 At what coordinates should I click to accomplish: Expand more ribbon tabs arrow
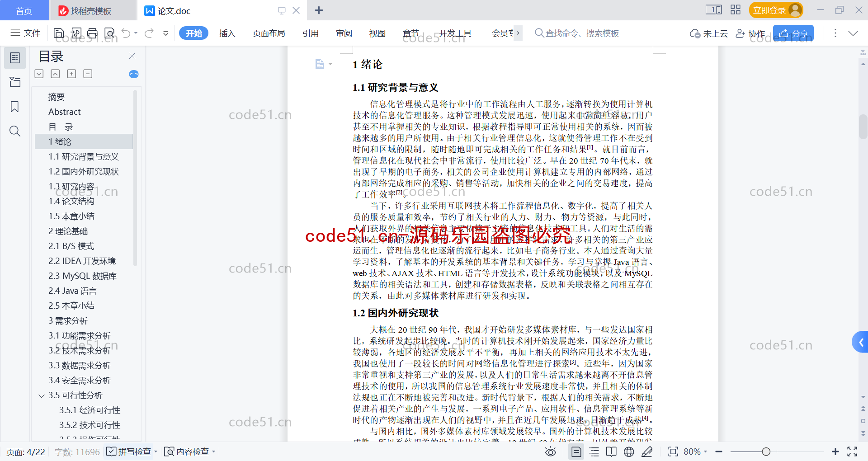click(x=518, y=33)
